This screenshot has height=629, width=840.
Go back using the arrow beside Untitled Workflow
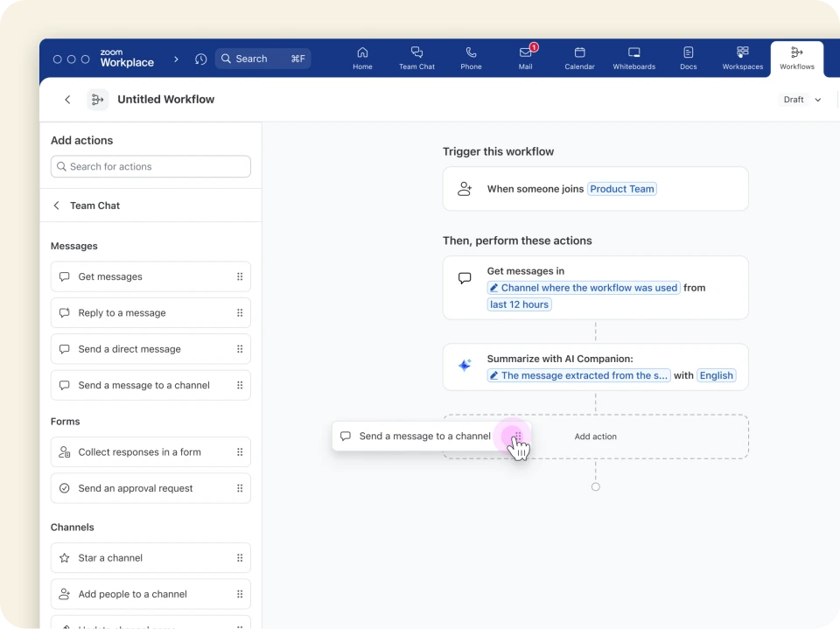point(67,99)
